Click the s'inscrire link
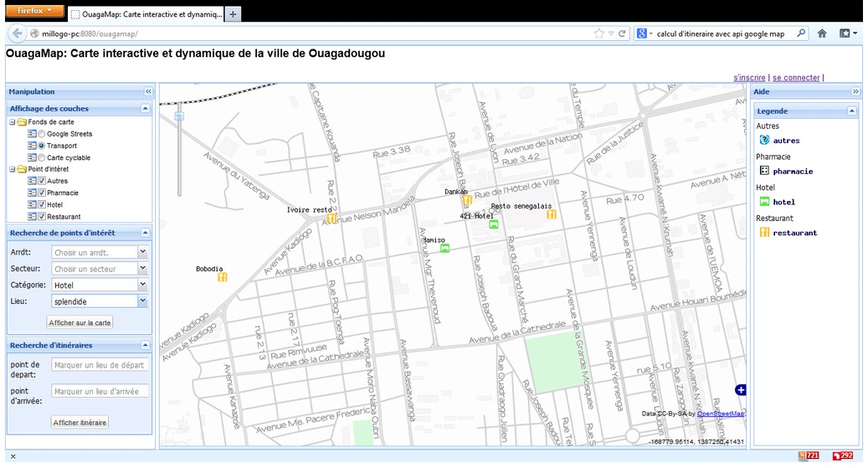868x468 pixels. (750, 78)
